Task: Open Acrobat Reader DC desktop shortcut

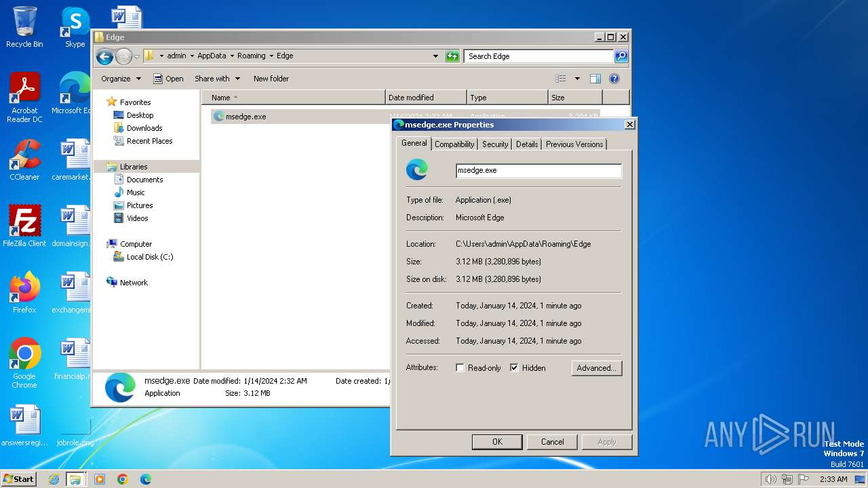Action: tap(24, 98)
